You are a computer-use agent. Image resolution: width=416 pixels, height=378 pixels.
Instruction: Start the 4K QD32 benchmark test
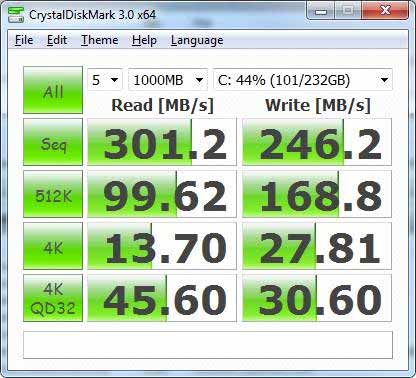point(53,298)
